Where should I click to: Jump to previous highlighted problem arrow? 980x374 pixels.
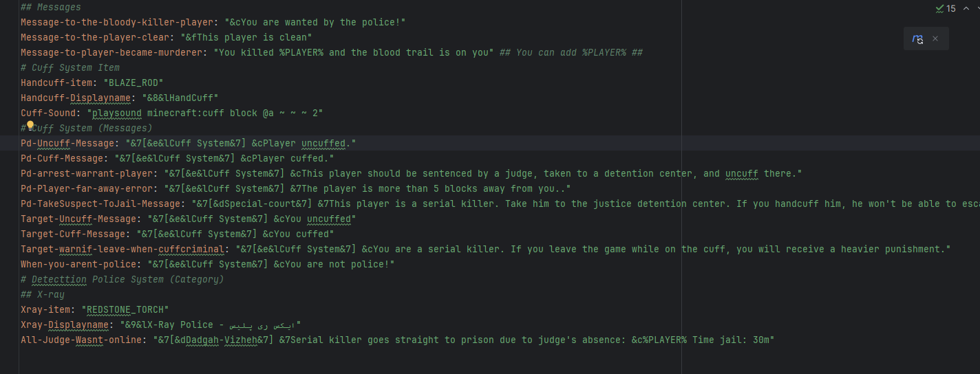point(966,8)
